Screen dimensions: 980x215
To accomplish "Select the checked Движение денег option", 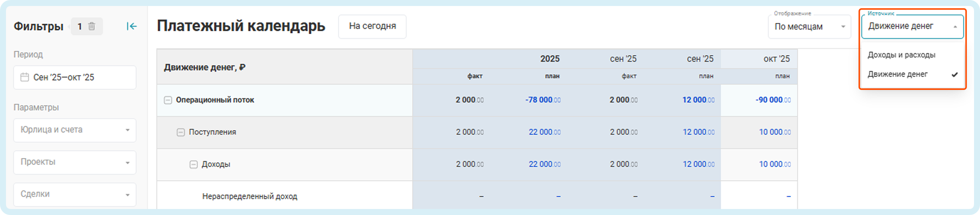I will pyautogui.click(x=897, y=74).
